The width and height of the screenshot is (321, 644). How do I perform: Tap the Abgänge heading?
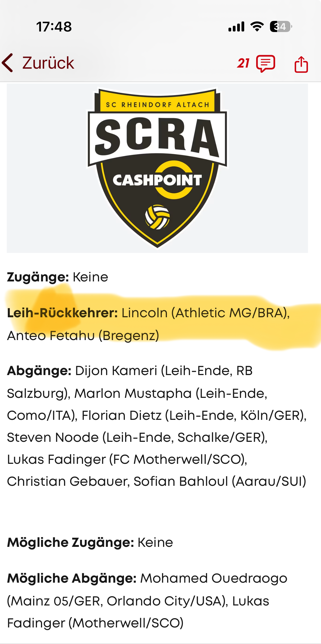pos(39,371)
